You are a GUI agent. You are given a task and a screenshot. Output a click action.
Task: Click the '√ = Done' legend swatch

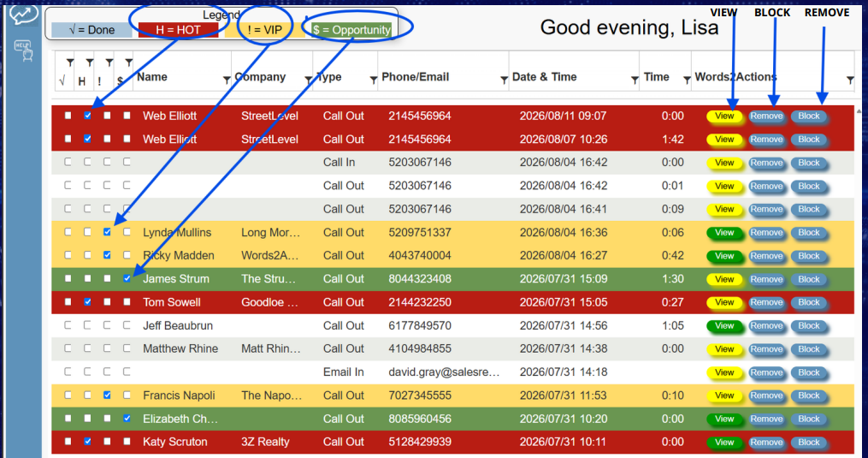[x=92, y=30]
